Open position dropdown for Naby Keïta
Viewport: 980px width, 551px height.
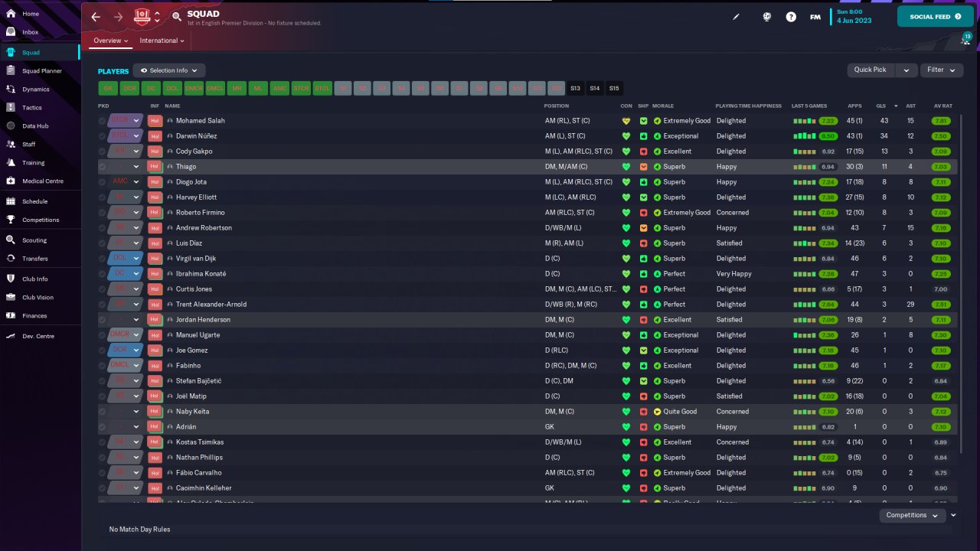pyautogui.click(x=136, y=412)
